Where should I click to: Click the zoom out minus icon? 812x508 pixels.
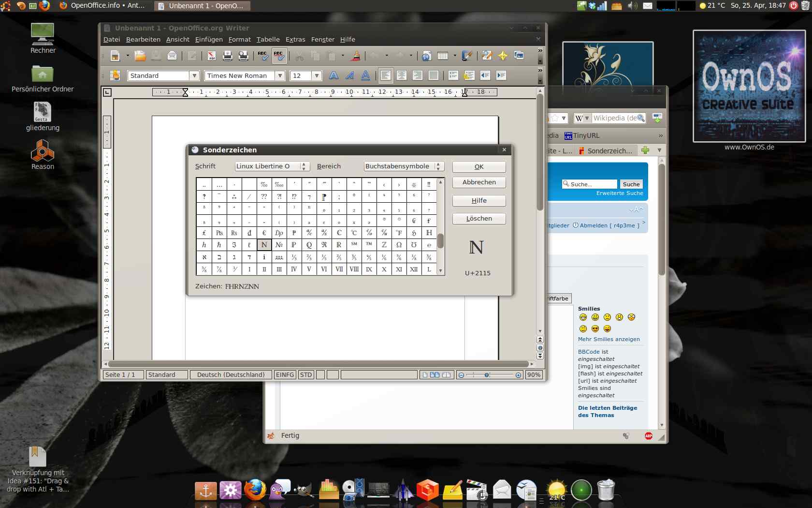coord(461,375)
